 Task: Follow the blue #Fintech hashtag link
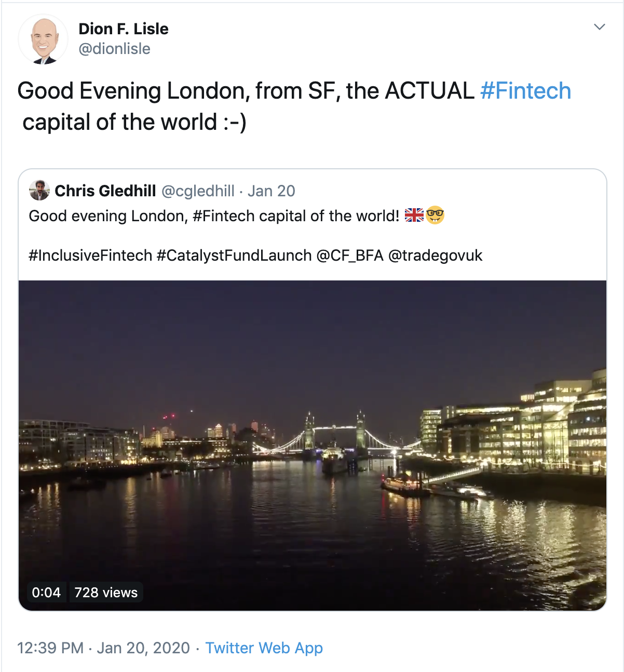[x=525, y=91]
